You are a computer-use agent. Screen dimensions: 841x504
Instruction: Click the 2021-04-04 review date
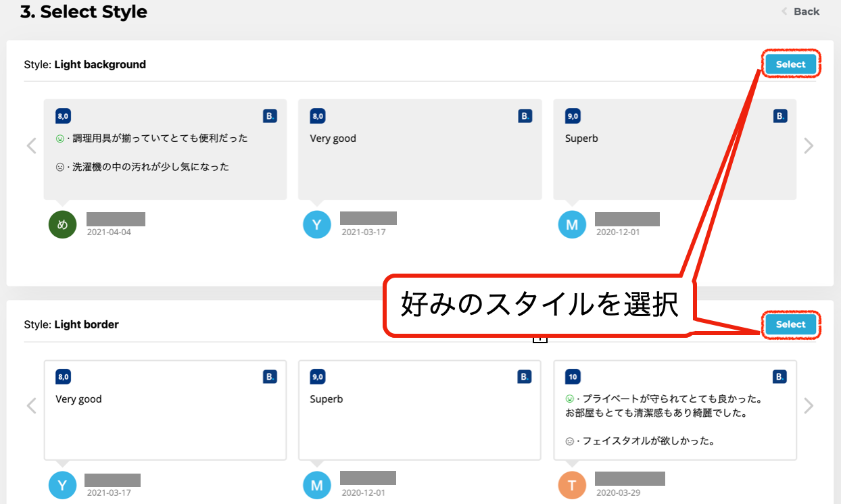tap(109, 232)
